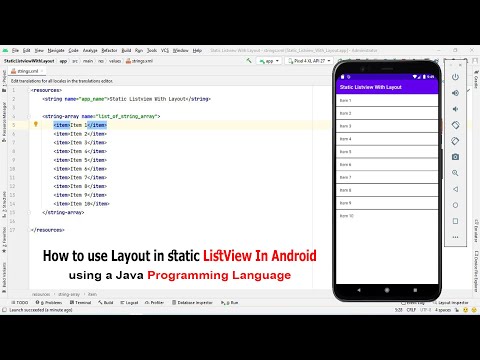Rotate the emulator left
The height and width of the screenshot is (360, 480).
point(455,125)
